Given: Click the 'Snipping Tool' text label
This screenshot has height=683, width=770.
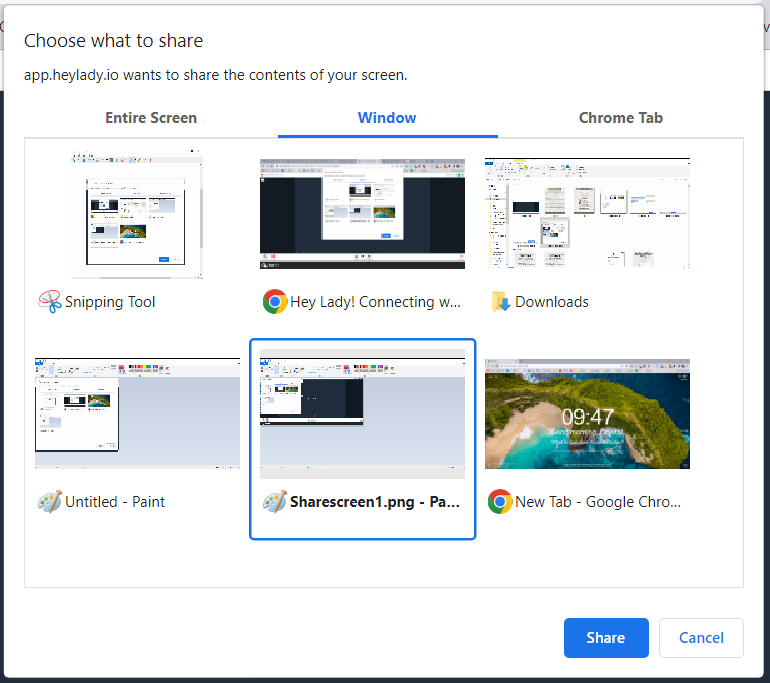Looking at the screenshot, I should [x=110, y=302].
